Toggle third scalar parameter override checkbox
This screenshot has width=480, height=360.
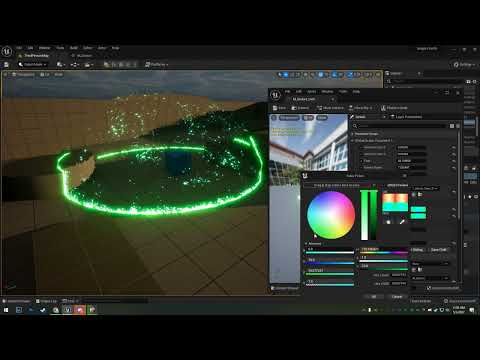pyautogui.click(x=361, y=161)
